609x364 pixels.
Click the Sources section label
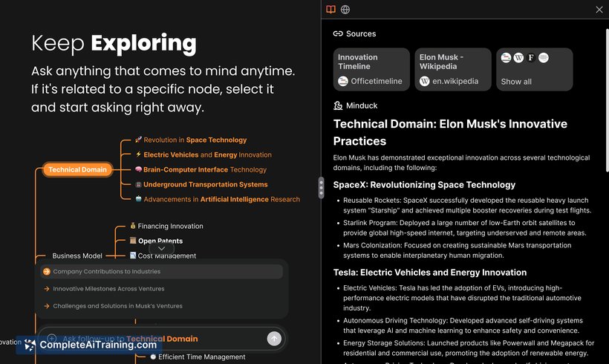[361, 33]
